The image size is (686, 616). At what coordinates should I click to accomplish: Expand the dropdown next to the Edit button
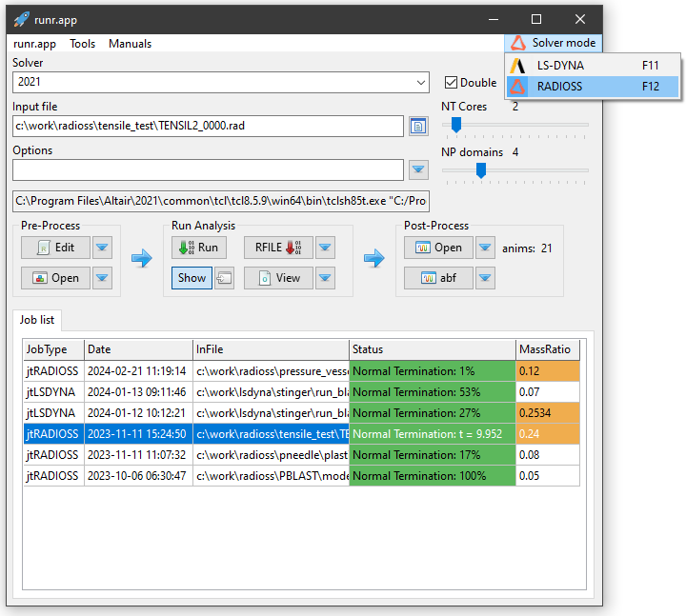tap(102, 248)
